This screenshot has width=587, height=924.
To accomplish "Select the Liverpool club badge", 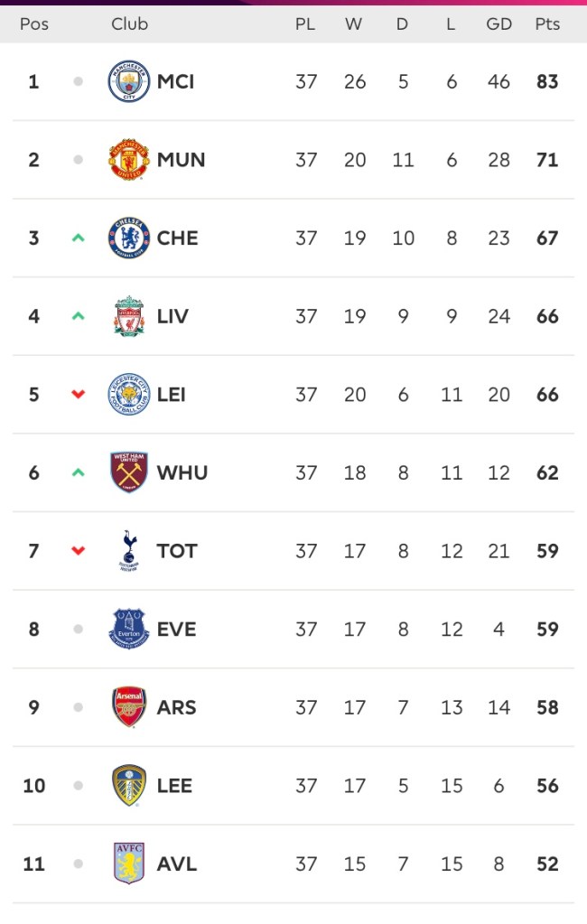I will click(x=128, y=316).
